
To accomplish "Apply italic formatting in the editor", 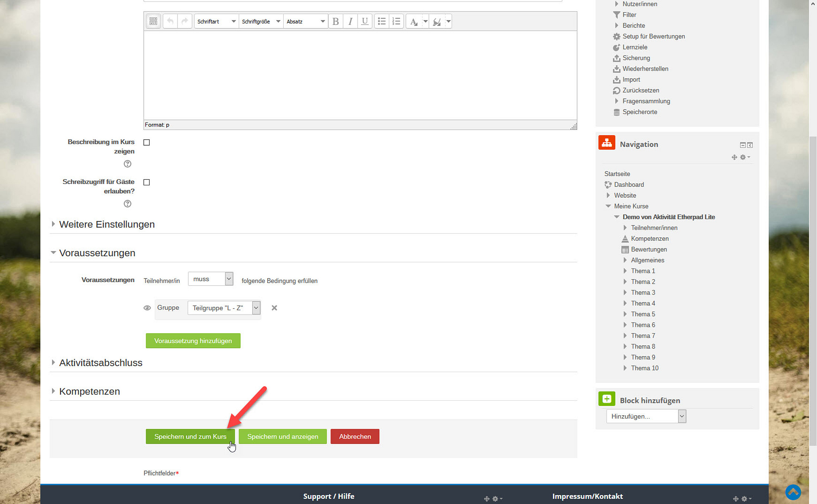I will coord(350,21).
